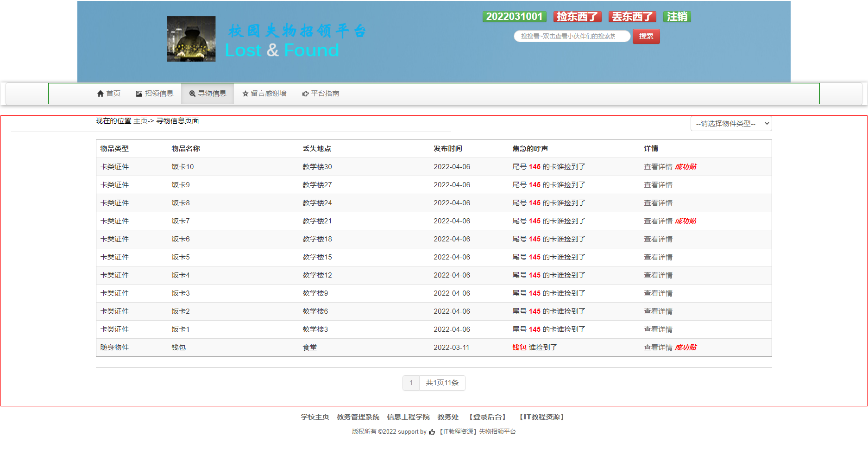
Task: Open the 信息工程学院 footer link
Action: pos(408,417)
